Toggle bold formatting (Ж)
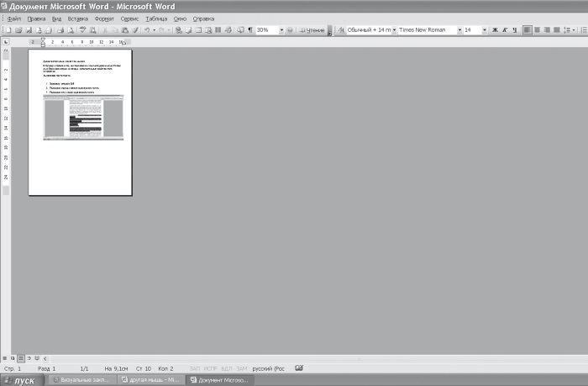Image resolution: width=588 pixels, height=386 pixels. tap(494, 29)
